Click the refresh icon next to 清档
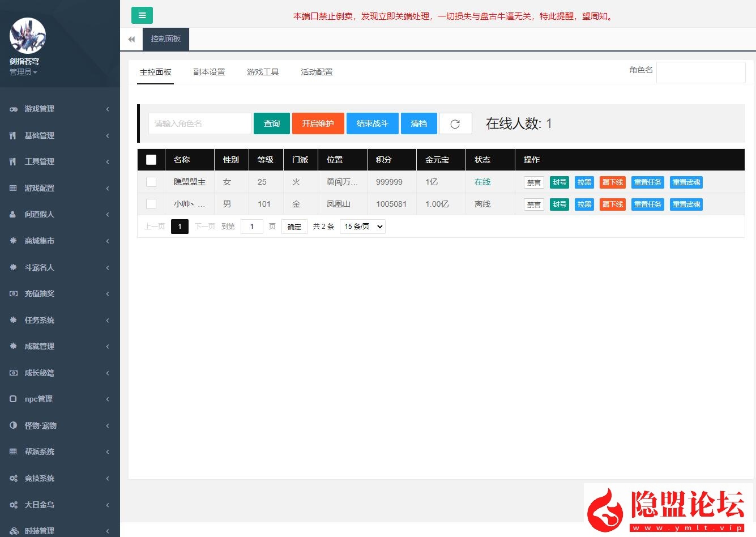The height and width of the screenshot is (537, 756). pyautogui.click(x=455, y=123)
